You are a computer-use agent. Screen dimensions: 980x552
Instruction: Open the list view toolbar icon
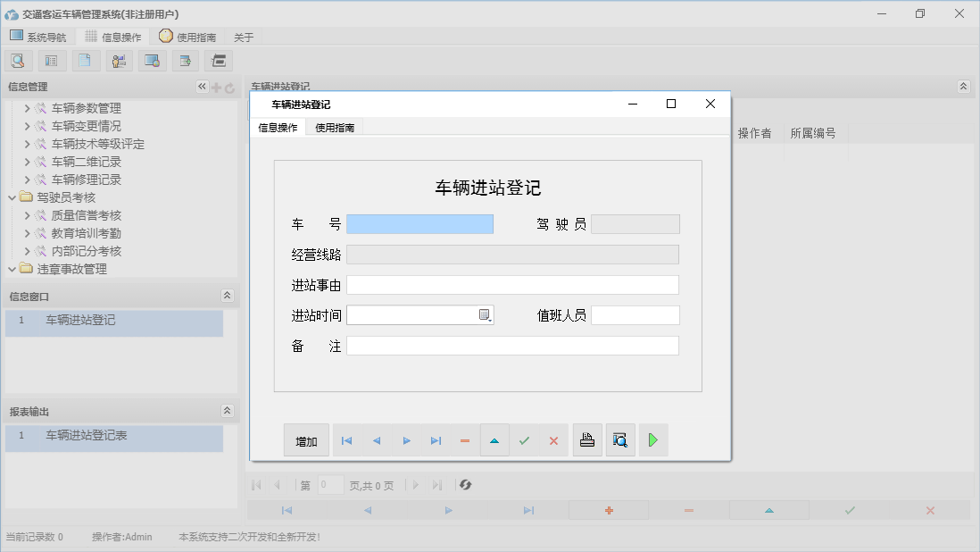(x=51, y=60)
